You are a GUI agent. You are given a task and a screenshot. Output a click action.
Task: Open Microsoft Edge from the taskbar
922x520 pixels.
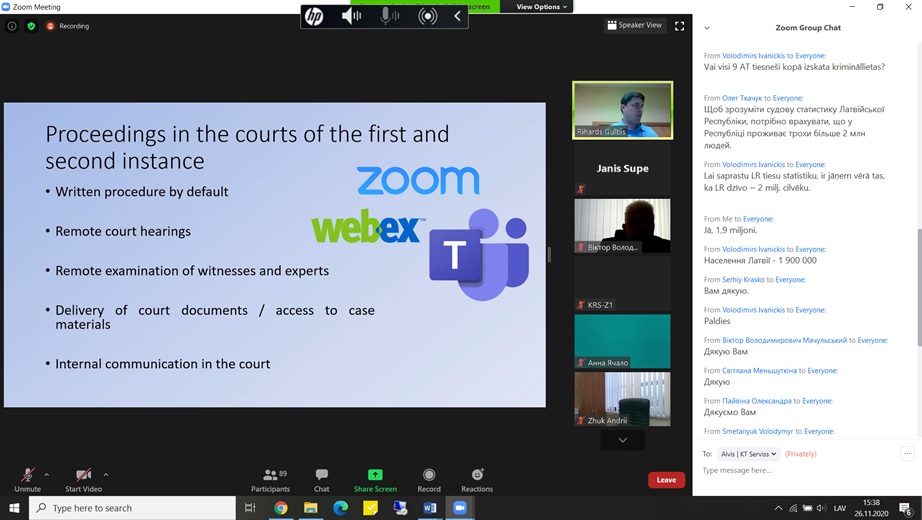pyautogui.click(x=340, y=508)
